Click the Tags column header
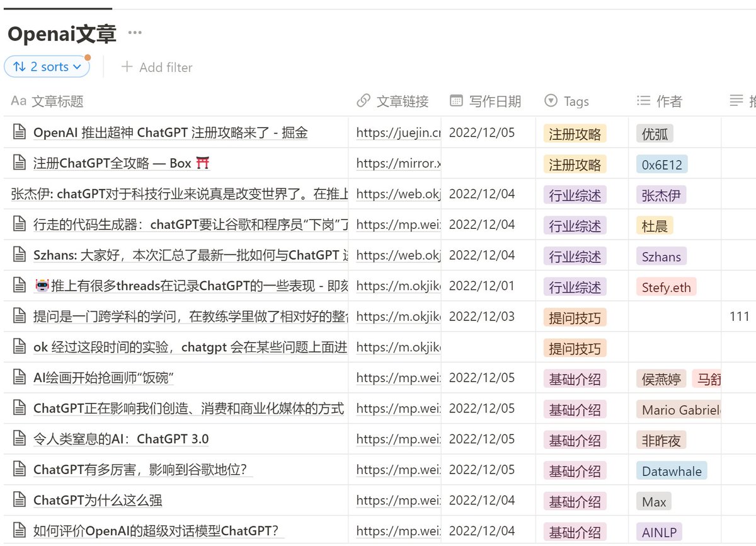Viewport: 756px width, 546px height. (x=566, y=101)
